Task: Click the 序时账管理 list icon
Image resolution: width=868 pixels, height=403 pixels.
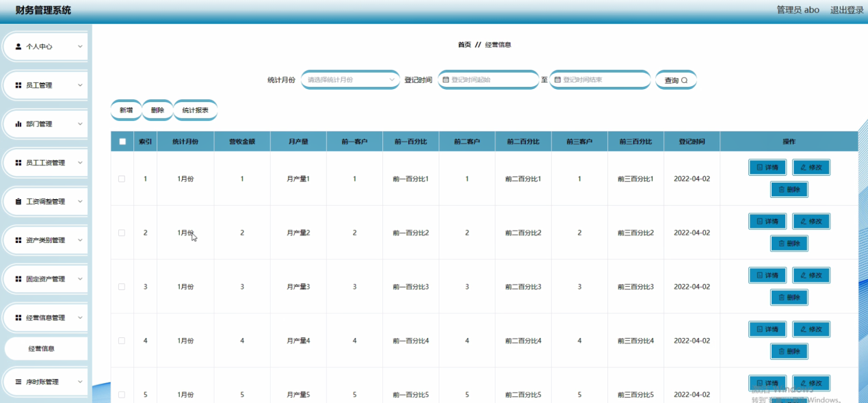Action: coord(18,382)
